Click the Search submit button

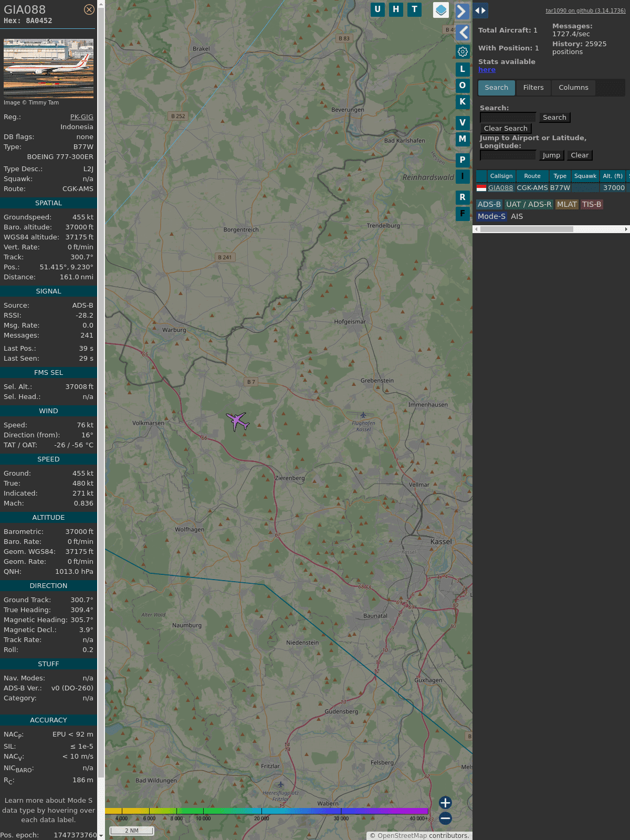coord(554,118)
